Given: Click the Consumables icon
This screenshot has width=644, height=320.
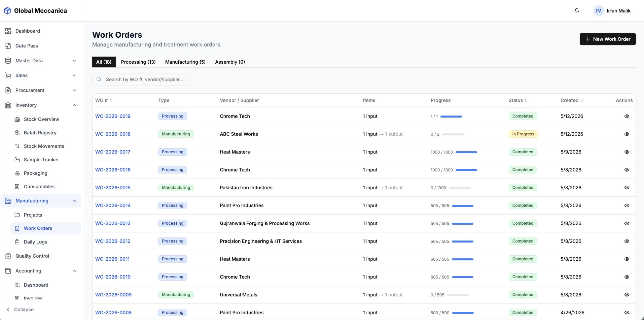Looking at the screenshot, I should click(x=17, y=187).
